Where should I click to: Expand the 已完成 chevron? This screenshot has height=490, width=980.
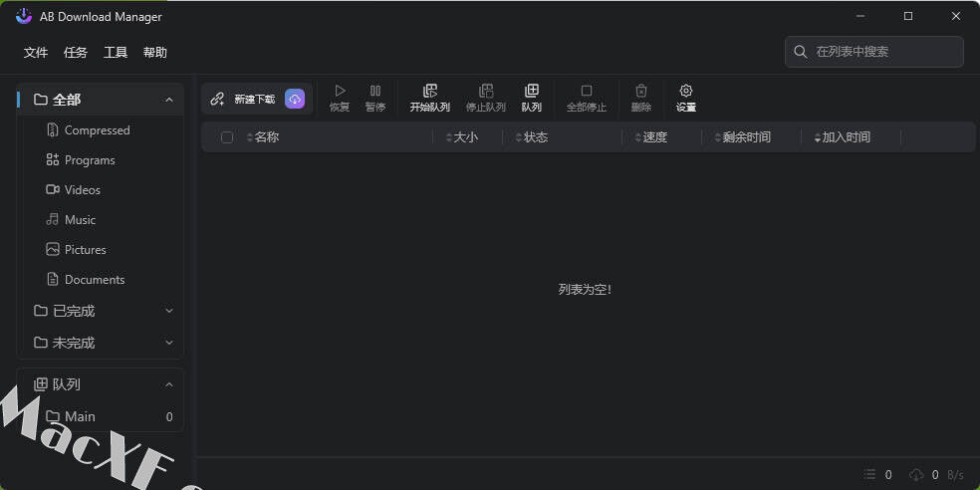(x=168, y=311)
